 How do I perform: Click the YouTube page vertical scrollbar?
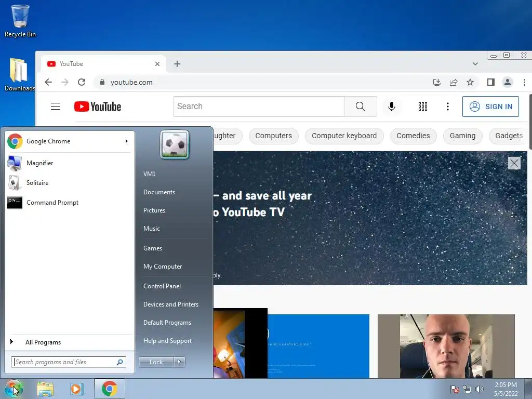[x=529, y=122]
